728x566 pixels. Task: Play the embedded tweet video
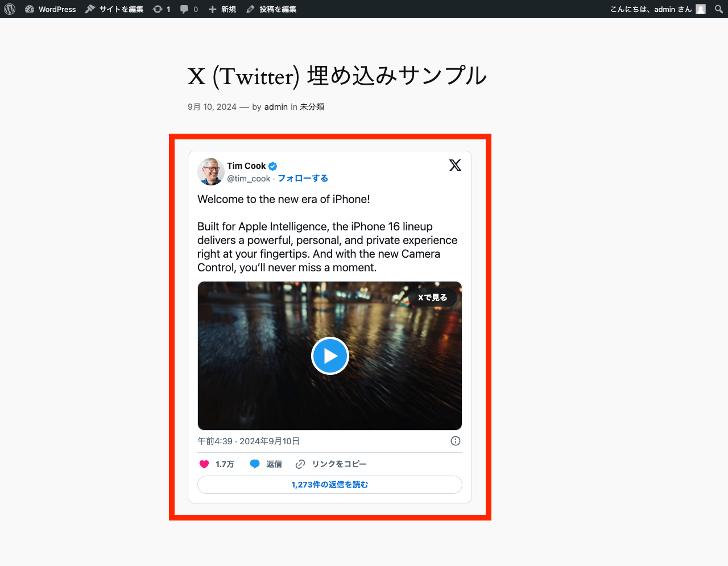click(330, 356)
